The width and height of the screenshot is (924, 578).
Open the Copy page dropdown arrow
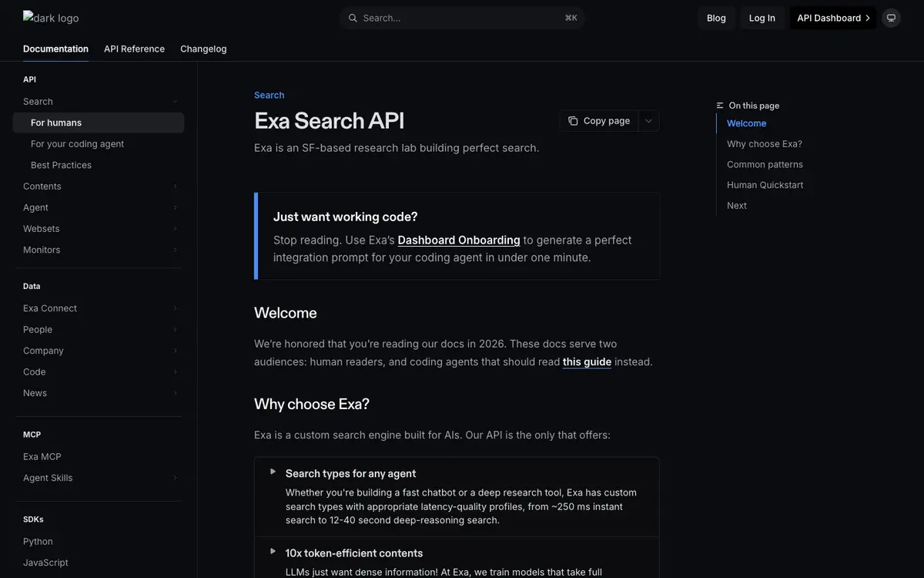tap(648, 121)
